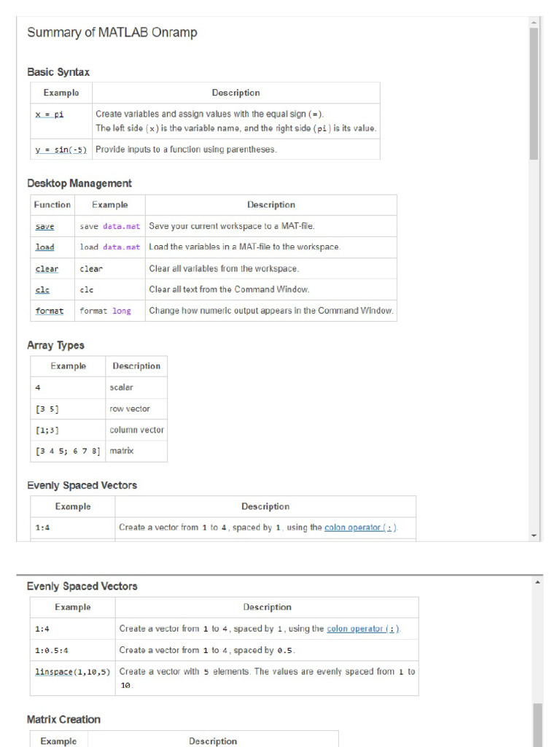Click 'Create a vector with 5 elements' description
This screenshot has height=747, width=560.
coord(267,678)
